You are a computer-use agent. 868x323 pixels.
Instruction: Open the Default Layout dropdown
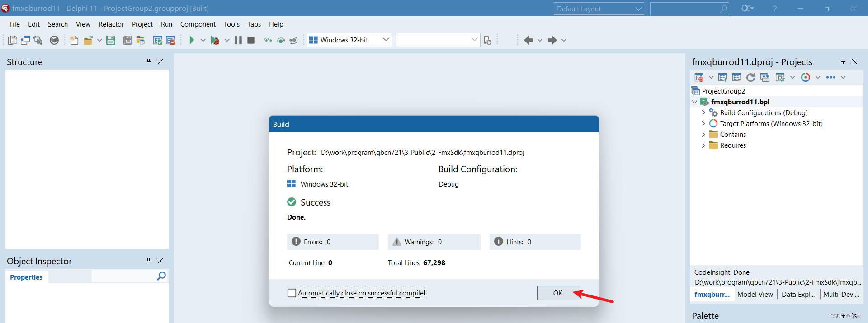pyautogui.click(x=638, y=9)
